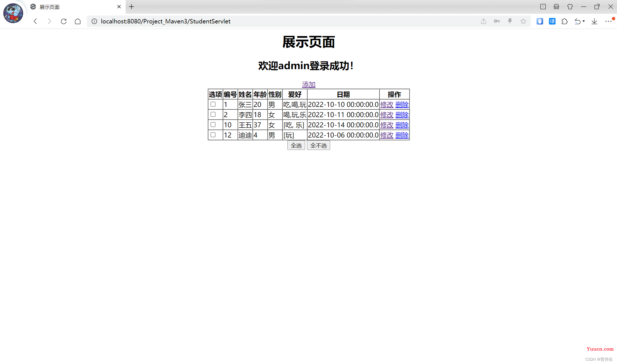Viewport: 617px width, 364px height.
Task: Open the browser three-dot menu
Action: point(608,21)
